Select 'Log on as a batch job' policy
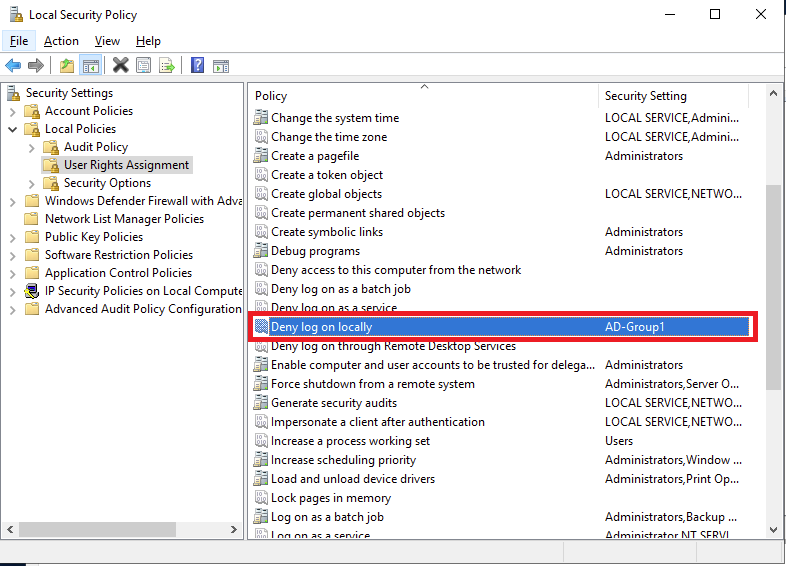This screenshot has height=566, width=786. pyautogui.click(x=327, y=517)
